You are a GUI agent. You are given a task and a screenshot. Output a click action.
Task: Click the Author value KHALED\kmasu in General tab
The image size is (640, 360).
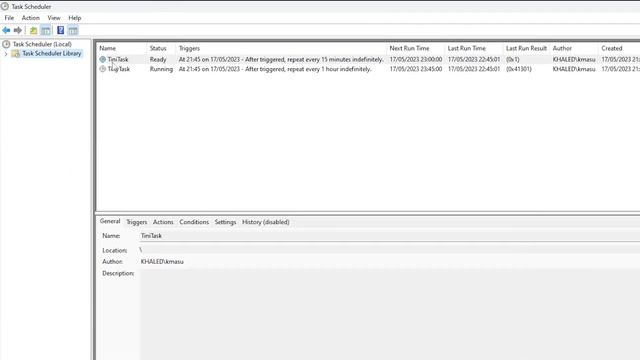point(162,262)
